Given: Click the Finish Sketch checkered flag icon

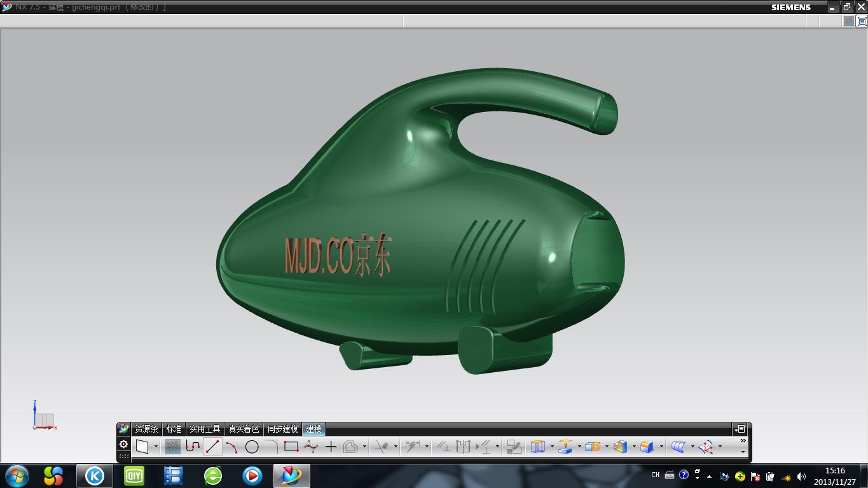Looking at the screenshot, I should [x=173, y=447].
